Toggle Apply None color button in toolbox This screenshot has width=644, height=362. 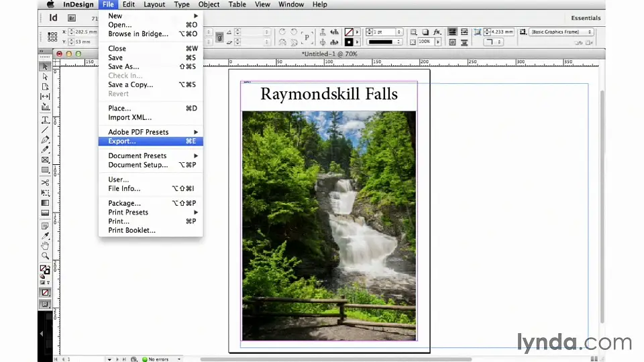pos(45,293)
